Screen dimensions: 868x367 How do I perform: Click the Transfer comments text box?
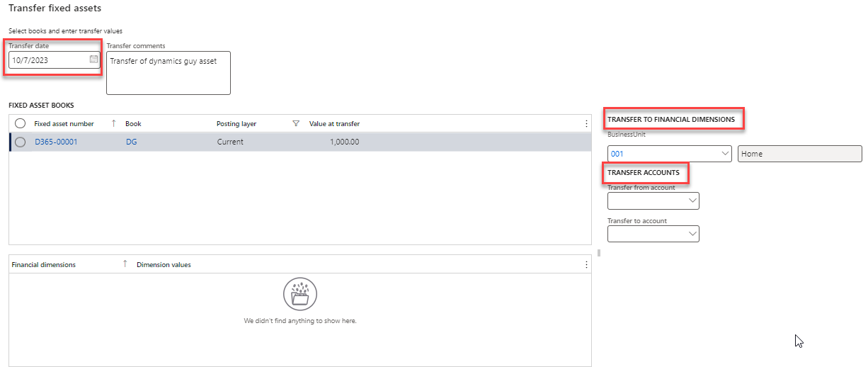coord(169,73)
